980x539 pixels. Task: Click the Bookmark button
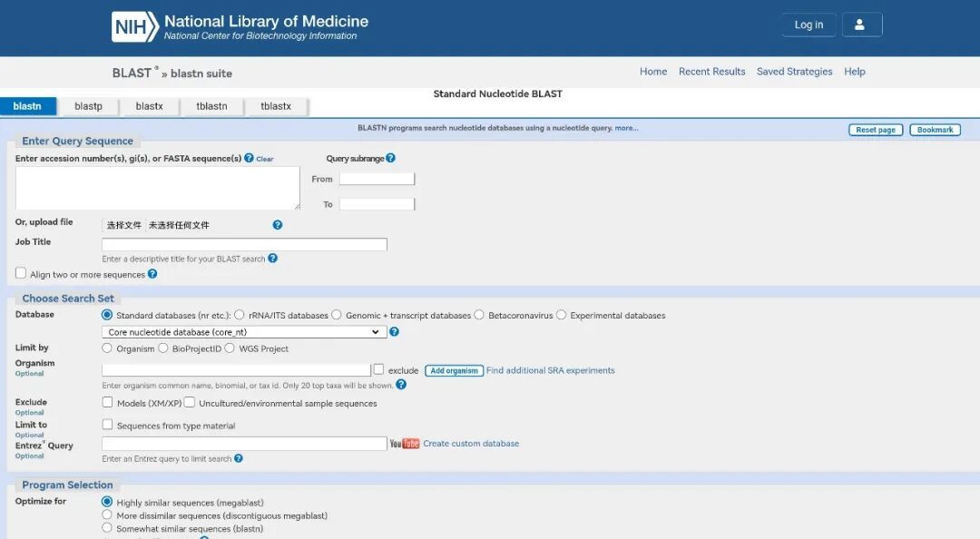[x=935, y=130]
